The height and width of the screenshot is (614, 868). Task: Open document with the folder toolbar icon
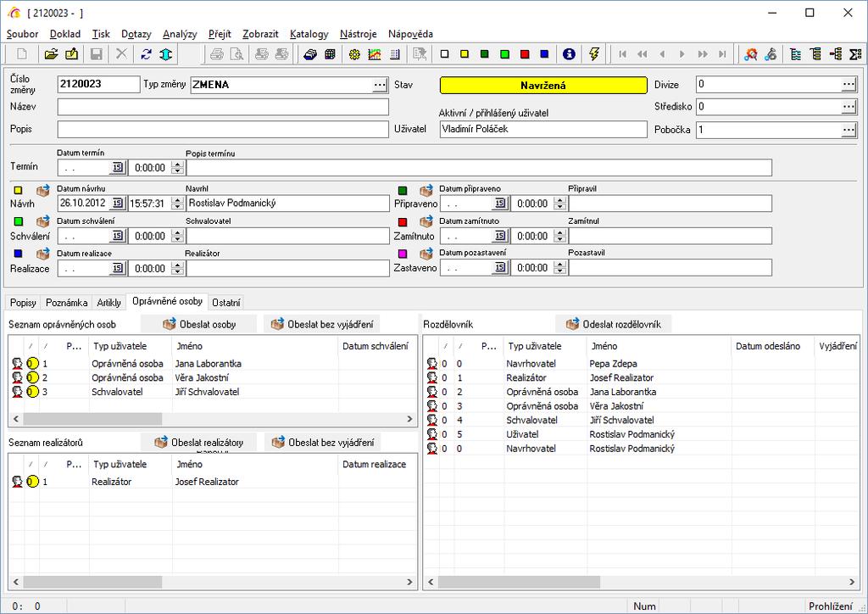(x=51, y=53)
